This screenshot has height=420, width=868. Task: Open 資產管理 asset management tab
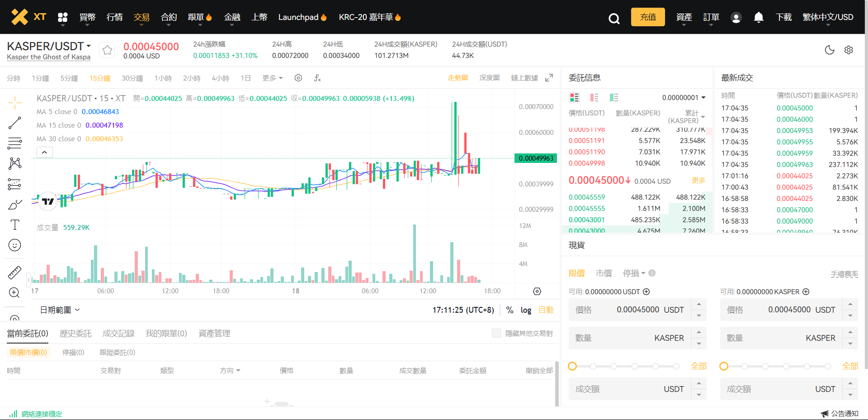[214, 333]
